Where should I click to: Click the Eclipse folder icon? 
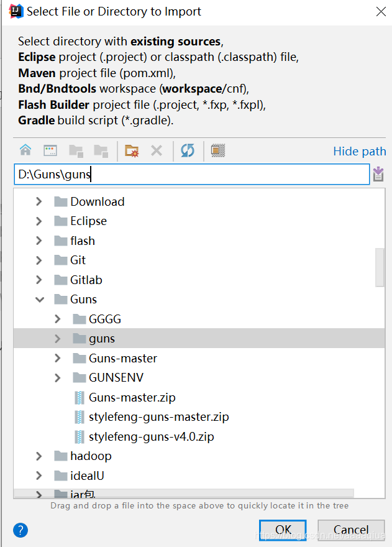tap(61, 221)
